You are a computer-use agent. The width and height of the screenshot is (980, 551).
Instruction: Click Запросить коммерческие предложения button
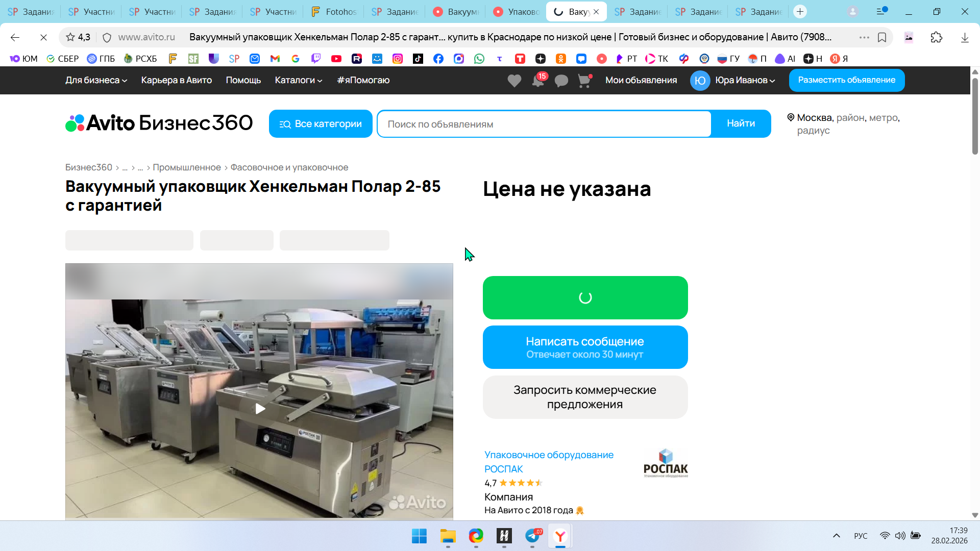coord(585,397)
